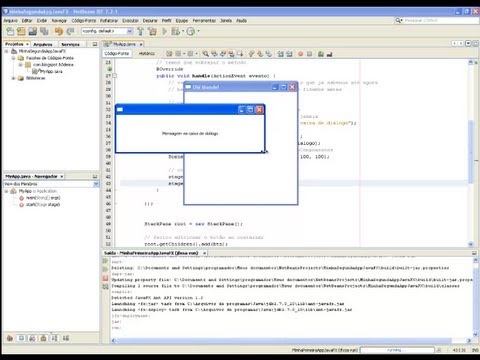Click the Undo arrow icon
480x360 pixels.
59,31
